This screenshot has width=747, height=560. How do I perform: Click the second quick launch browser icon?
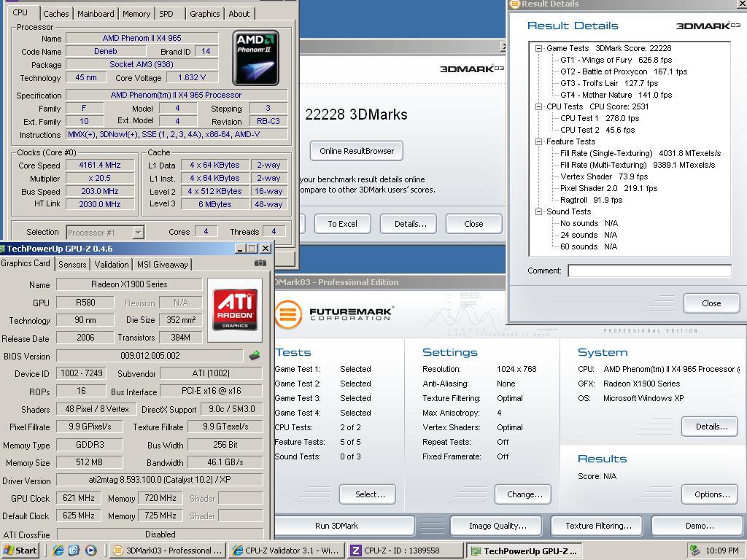tap(74, 551)
